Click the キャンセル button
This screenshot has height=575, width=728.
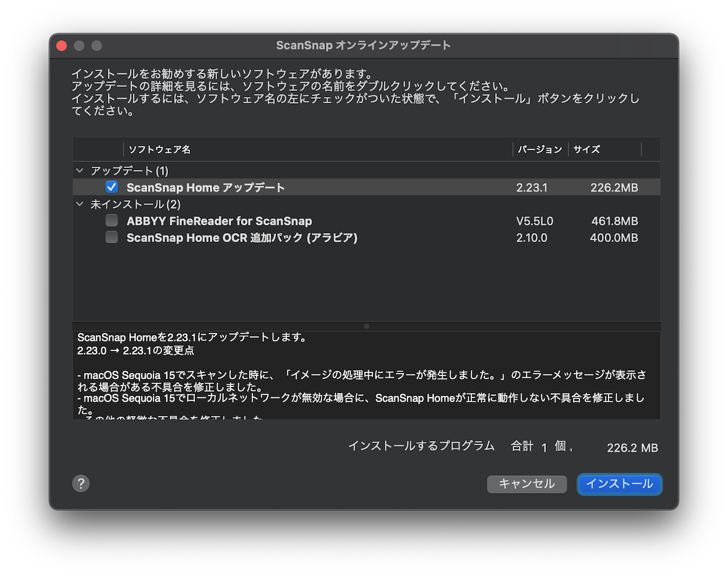pos(527,484)
